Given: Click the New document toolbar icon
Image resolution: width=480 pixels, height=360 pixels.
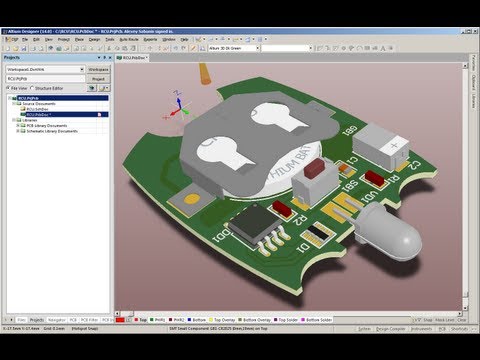Looking at the screenshot, I should (x=7, y=48).
